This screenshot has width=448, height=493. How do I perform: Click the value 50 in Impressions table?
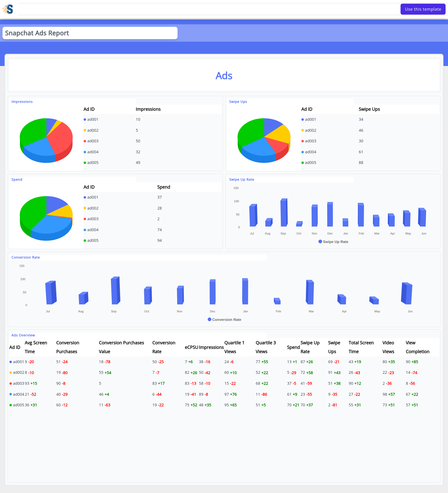[x=138, y=141]
